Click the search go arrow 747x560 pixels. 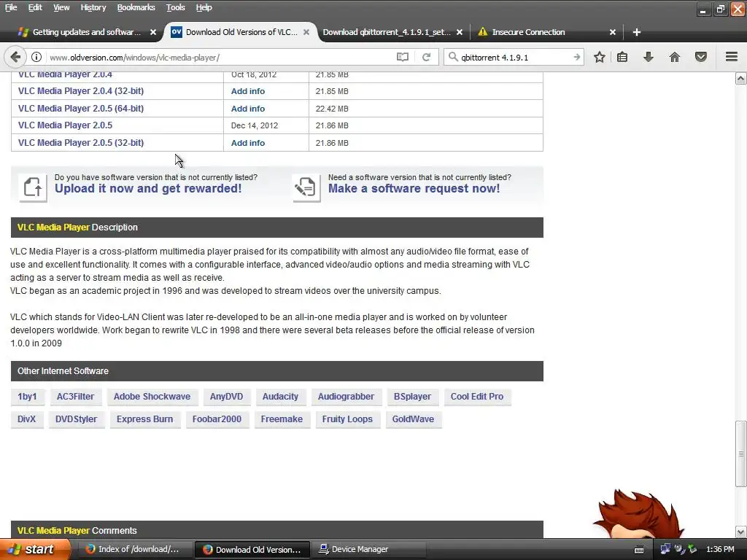576,57
